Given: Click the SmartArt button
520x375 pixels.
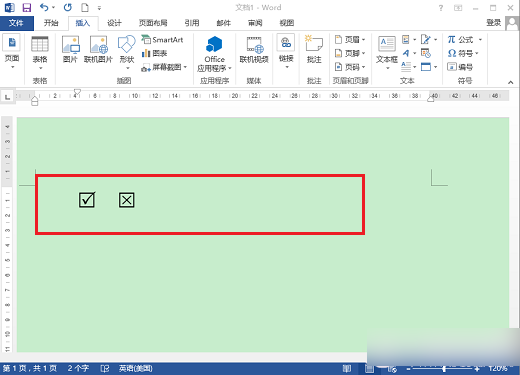Looking at the screenshot, I should pyautogui.click(x=162, y=40).
